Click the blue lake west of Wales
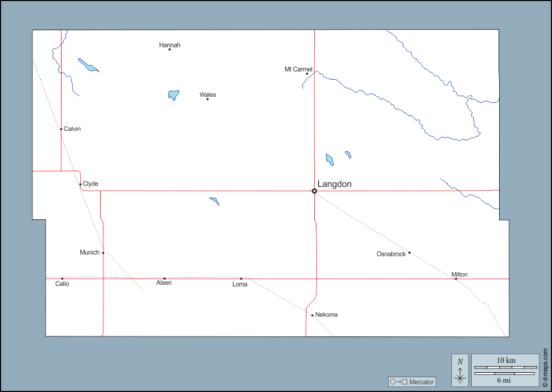Screen dimensions: 552x392 tap(173, 95)
